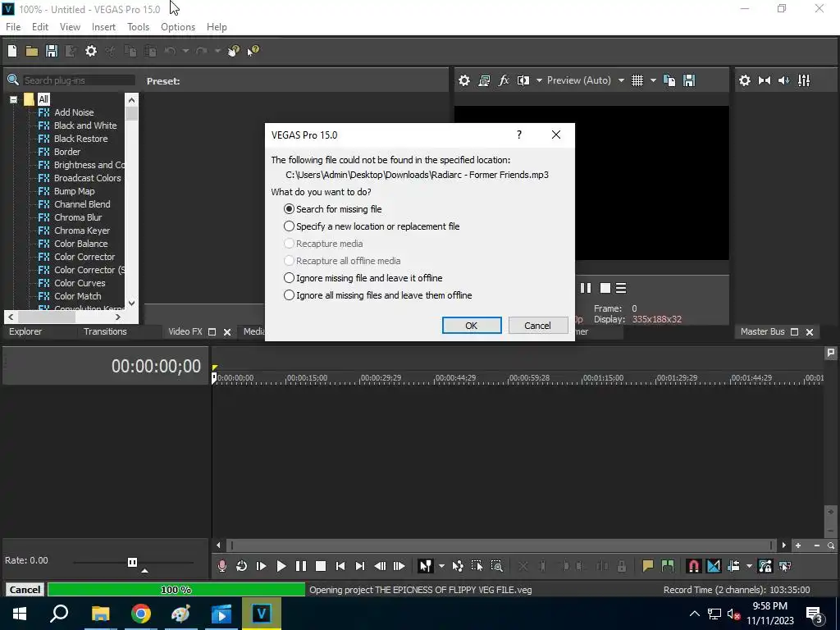The height and width of the screenshot is (630, 840).
Task: Select Search for missing file option
Action: point(333,209)
